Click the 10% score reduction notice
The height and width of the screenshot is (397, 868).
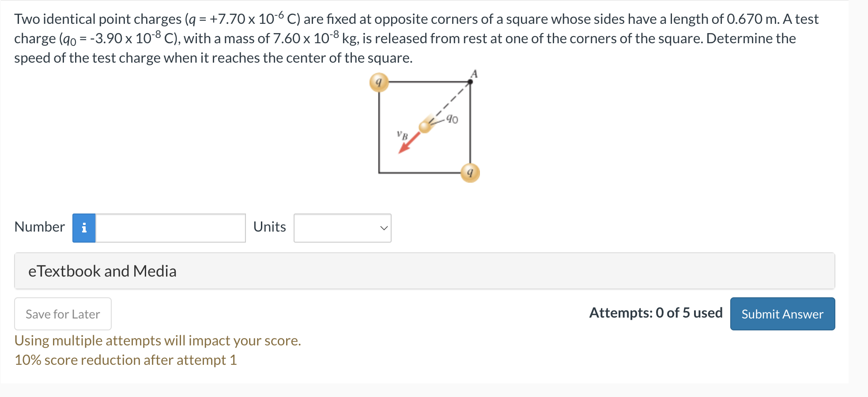pos(125,360)
